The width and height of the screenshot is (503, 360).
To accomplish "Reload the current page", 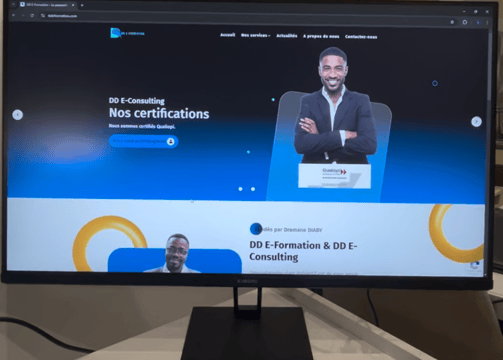I will coord(32,15).
